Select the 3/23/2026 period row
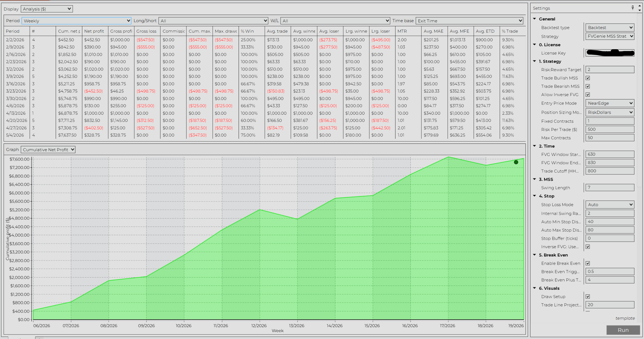 pos(264,91)
